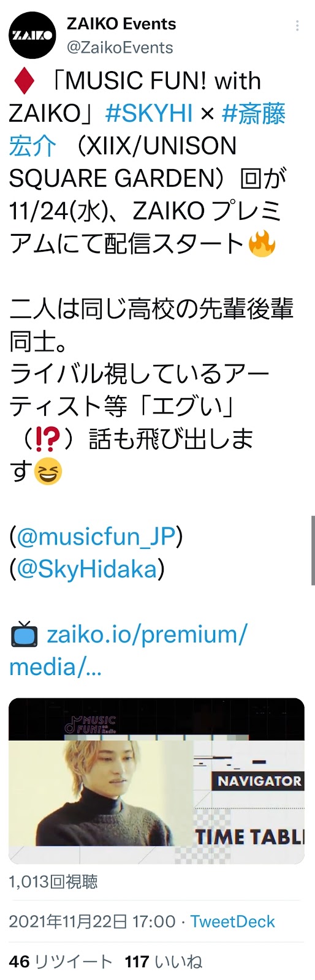Open the @SkyHidaka mention
Screen dimensions: 315x980
coord(88,570)
